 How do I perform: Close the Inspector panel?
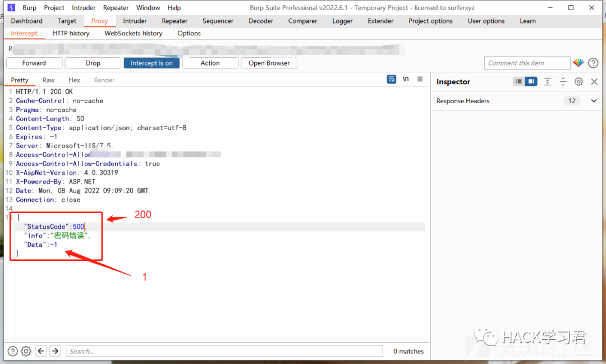tap(594, 81)
